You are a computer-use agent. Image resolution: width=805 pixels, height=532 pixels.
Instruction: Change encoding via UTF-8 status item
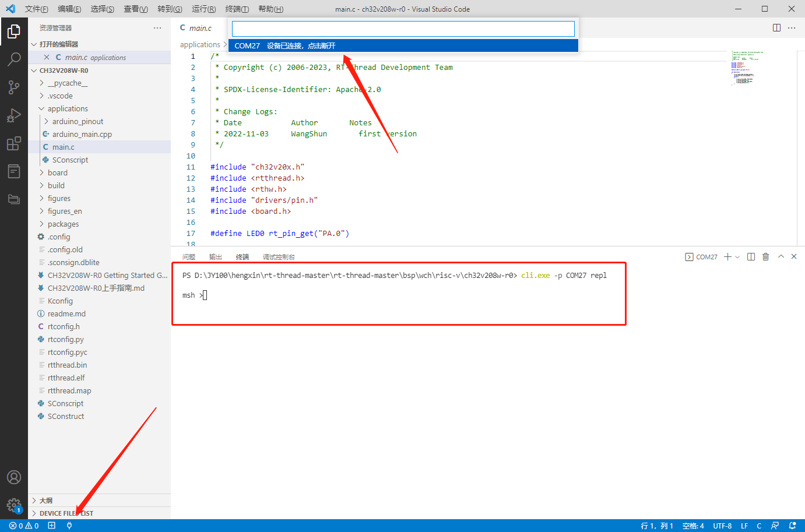pyautogui.click(x=722, y=526)
